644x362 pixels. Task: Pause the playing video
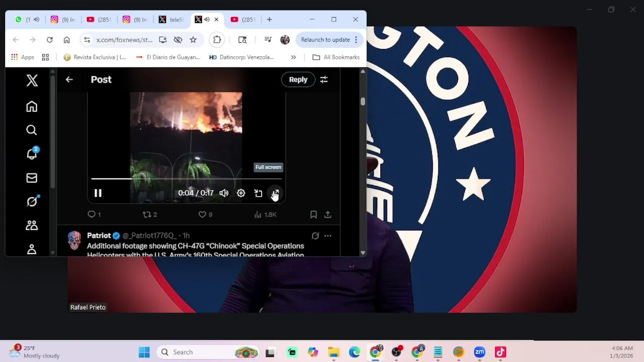tap(98, 193)
